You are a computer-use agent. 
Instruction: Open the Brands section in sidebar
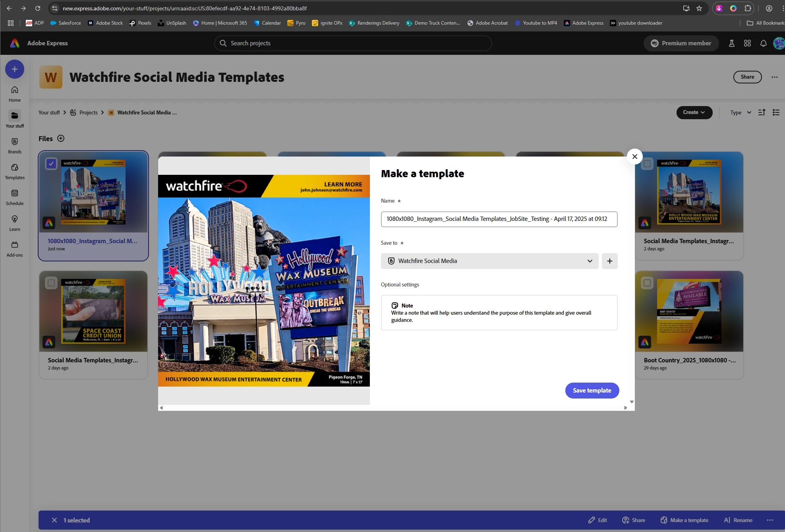point(15,145)
